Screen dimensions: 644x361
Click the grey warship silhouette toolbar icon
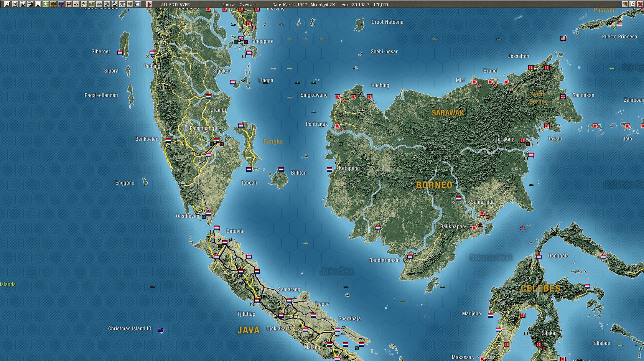pos(99,4)
